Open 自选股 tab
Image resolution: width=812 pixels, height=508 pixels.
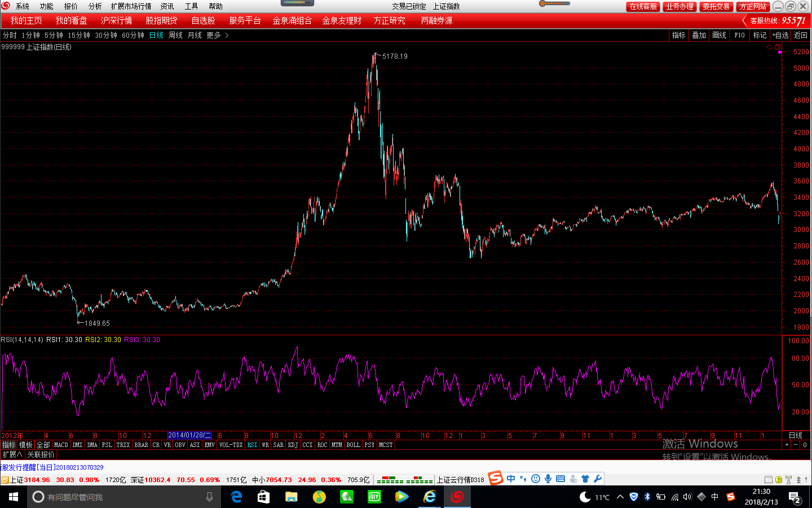point(203,20)
